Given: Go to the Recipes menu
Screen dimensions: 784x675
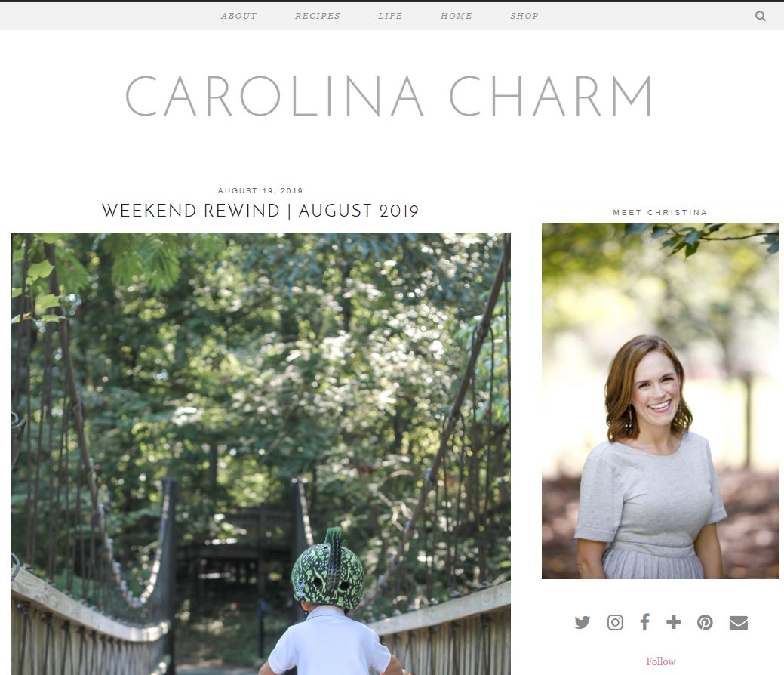Looking at the screenshot, I should 318,16.
